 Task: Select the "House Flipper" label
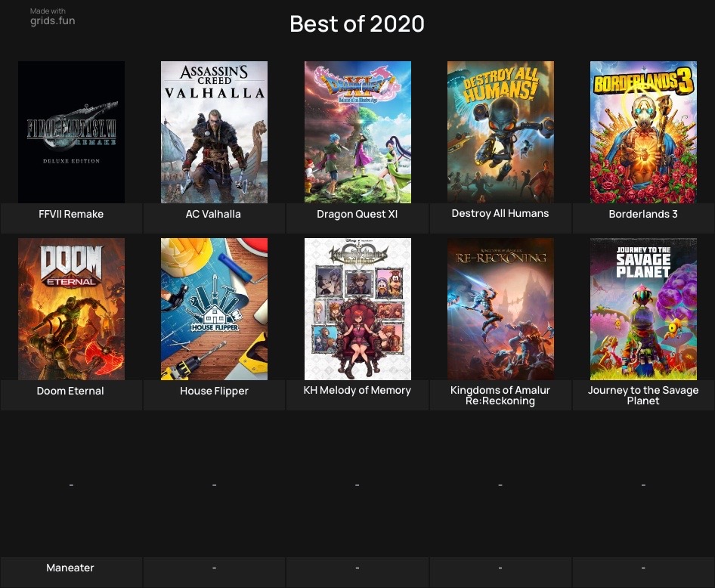214,391
